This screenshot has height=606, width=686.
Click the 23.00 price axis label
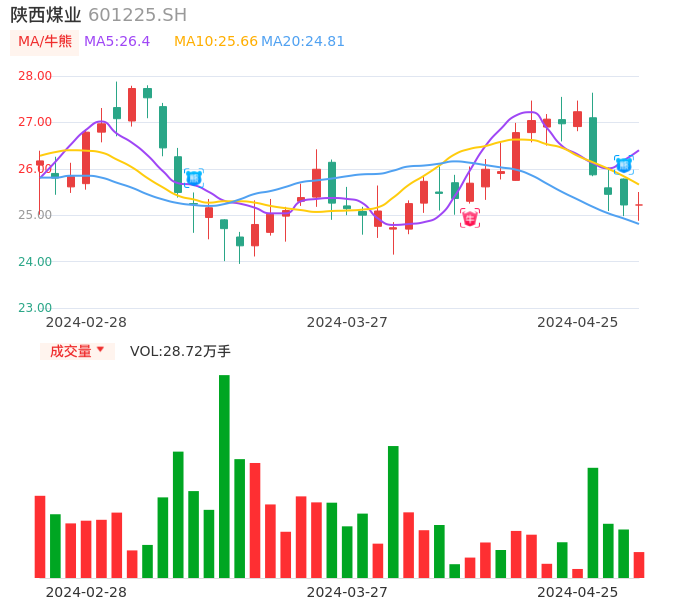click(35, 308)
